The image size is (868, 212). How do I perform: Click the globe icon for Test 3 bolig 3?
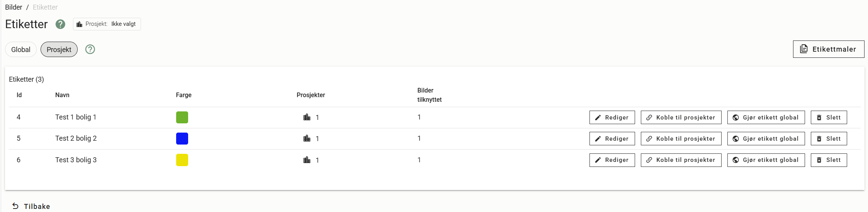click(736, 160)
